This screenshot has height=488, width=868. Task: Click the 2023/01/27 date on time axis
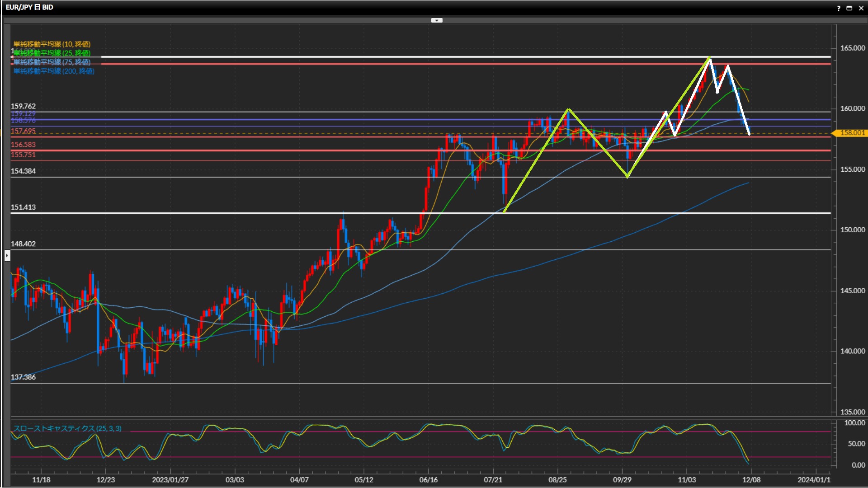[170, 480]
